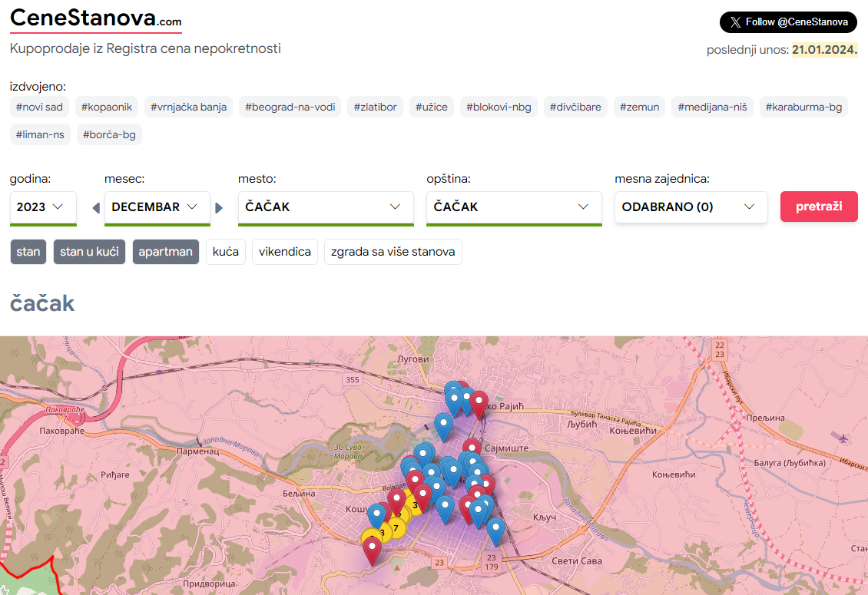
Task: Open the mesna zajednica ODABRANO dropdown
Action: click(x=691, y=207)
